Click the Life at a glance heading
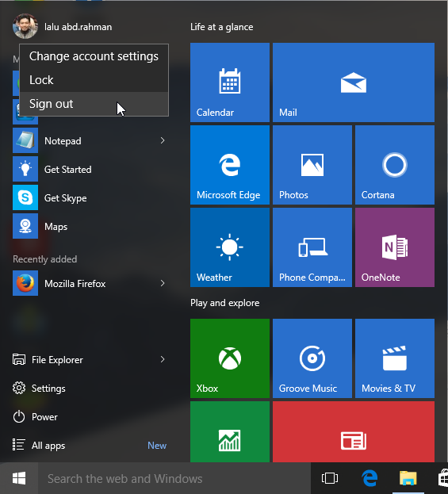 [221, 27]
